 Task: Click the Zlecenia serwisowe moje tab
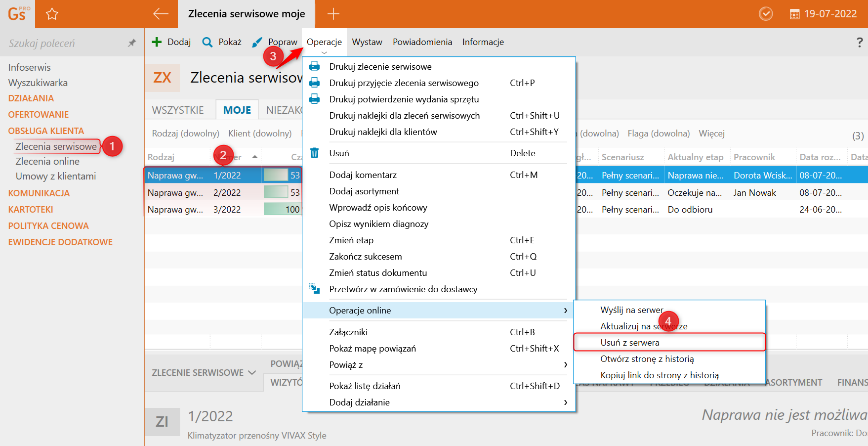click(x=247, y=14)
